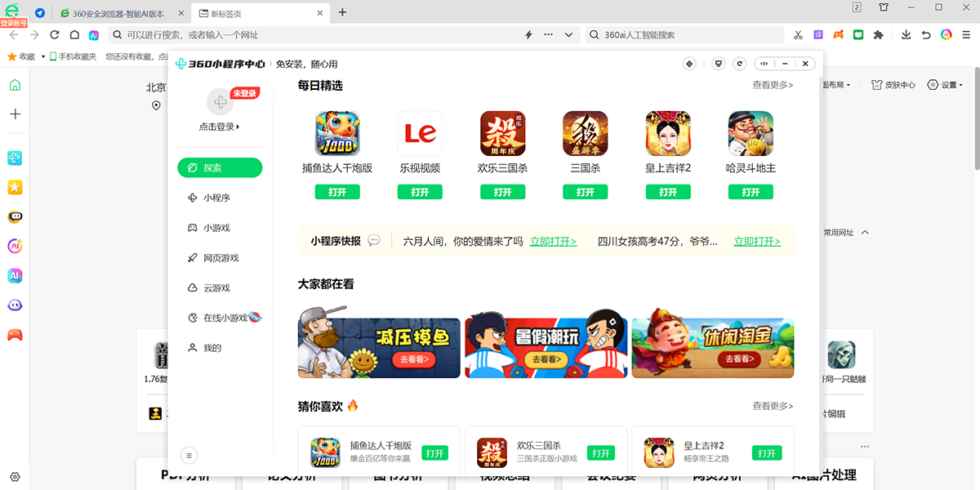Image resolution: width=980 pixels, height=490 pixels.
Task: Click the send-to-desktop monitor icon
Action: (x=718, y=63)
